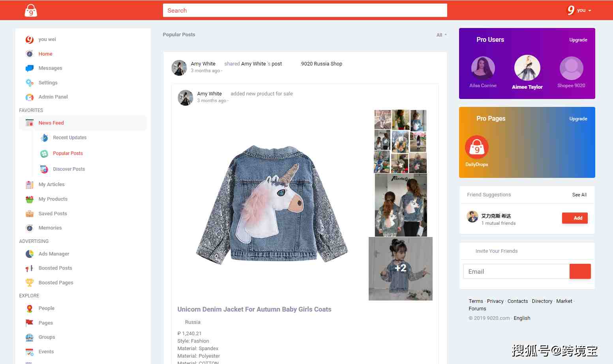Image resolution: width=613 pixels, height=364 pixels.
Task: Select the News Feed icon
Action: (x=30, y=123)
